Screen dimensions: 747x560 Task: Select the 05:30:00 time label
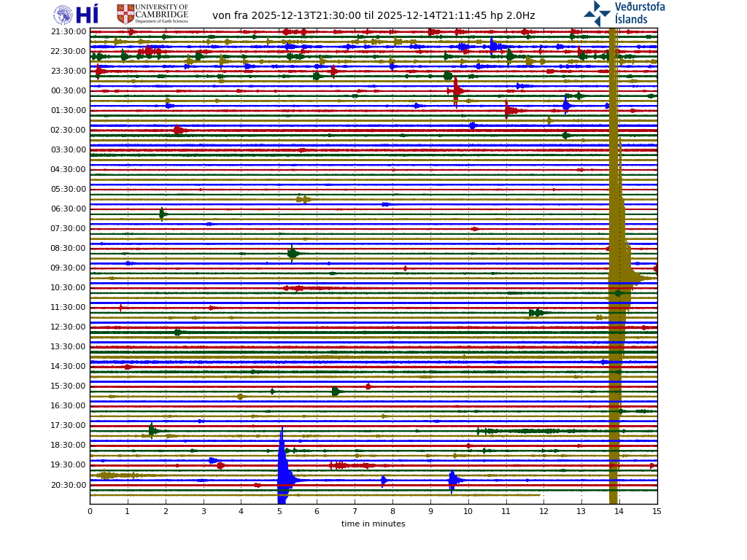(69, 189)
